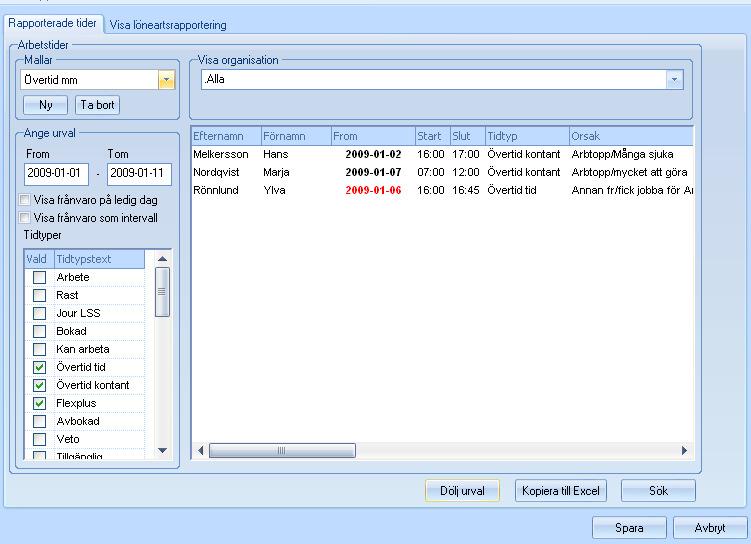
Task: Select the Rönnlund row
Action: pyautogui.click(x=442, y=190)
